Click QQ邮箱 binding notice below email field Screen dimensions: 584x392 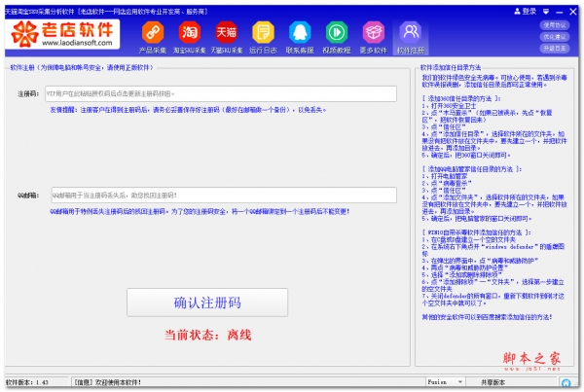[x=200, y=211]
